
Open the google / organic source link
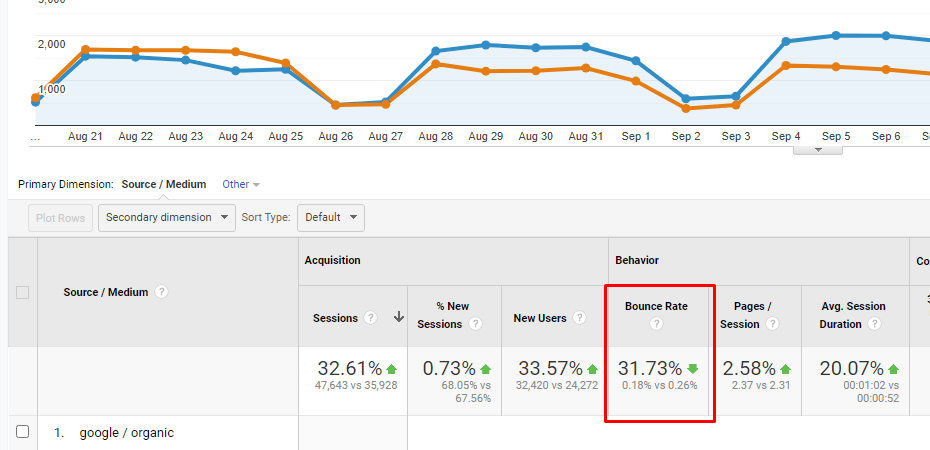tap(126, 432)
